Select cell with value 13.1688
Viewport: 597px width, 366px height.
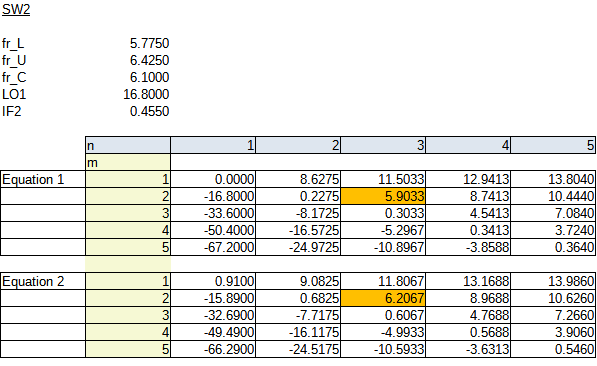click(468, 281)
